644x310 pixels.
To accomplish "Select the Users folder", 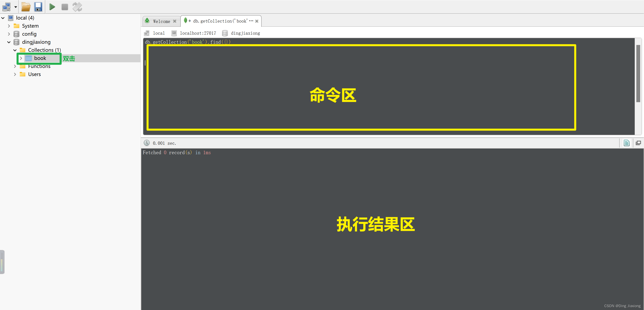I will (x=34, y=74).
